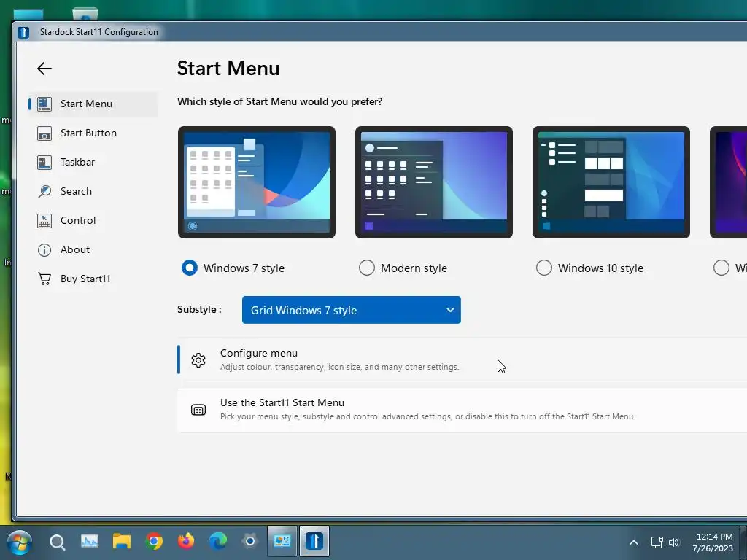Open the Windows 7 Start orb
The image size is (747, 560).
pyautogui.click(x=20, y=542)
